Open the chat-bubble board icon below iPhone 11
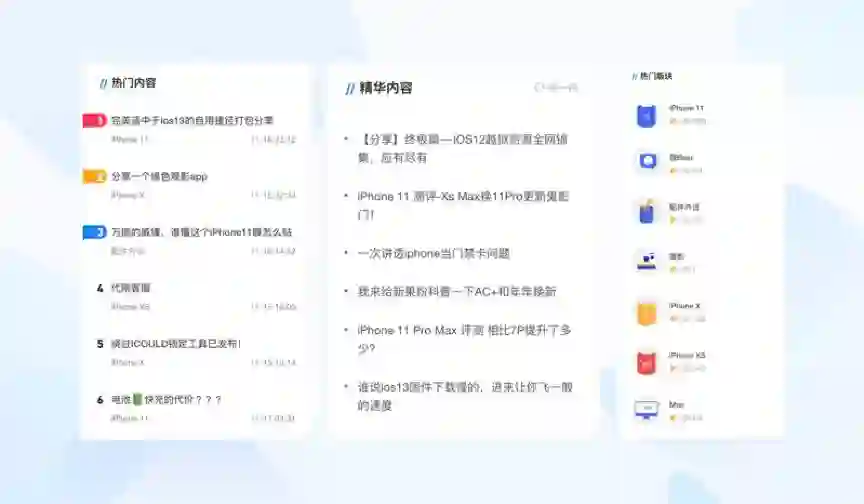 pyautogui.click(x=647, y=161)
